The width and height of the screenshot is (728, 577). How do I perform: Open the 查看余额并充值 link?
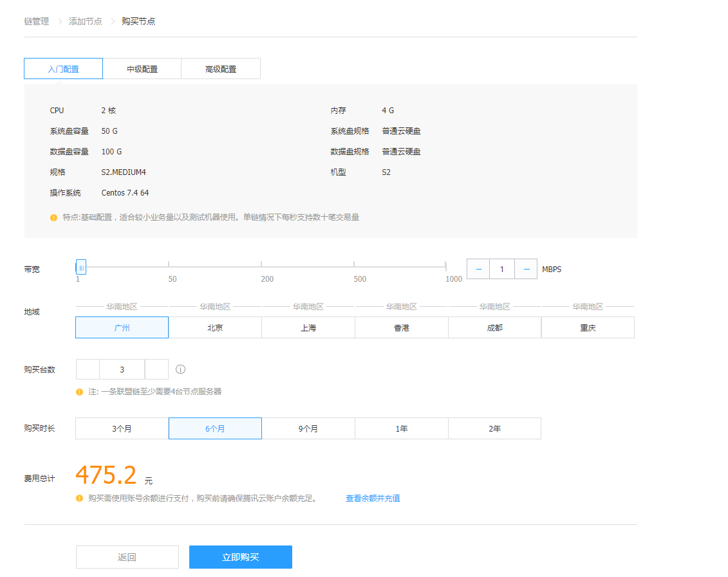pyautogui.click(x=373, y=499)
